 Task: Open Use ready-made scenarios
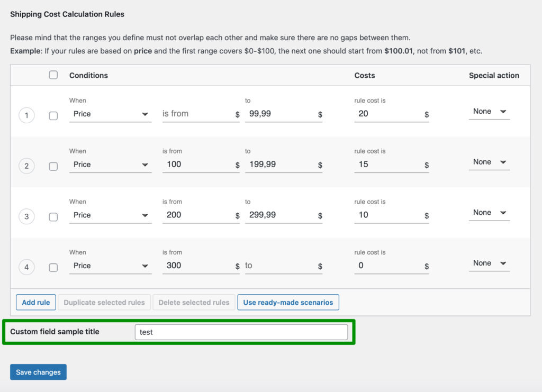(288, 302)
